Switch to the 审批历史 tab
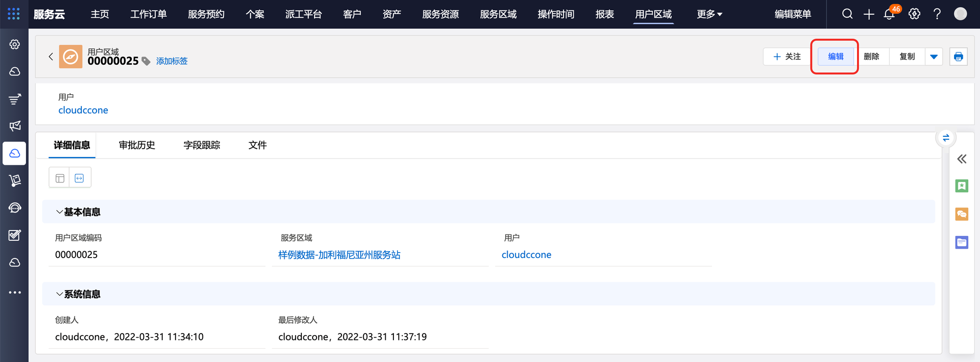Viewport: 980px width, 362px height. click(137, 145)
